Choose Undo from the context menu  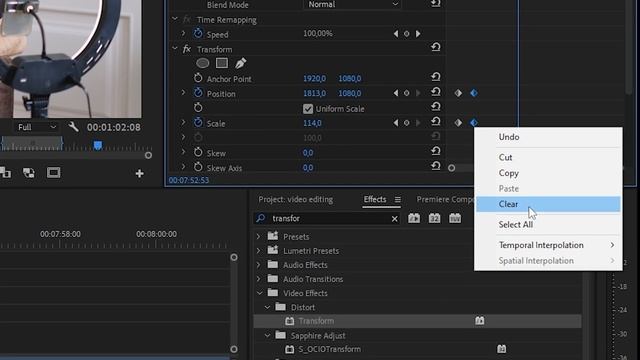coord(548,137)
